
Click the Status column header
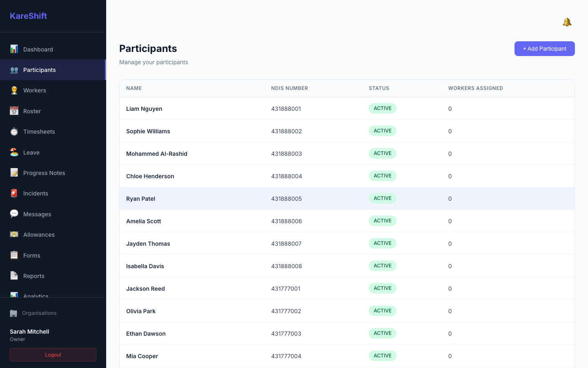click(379, 88)
